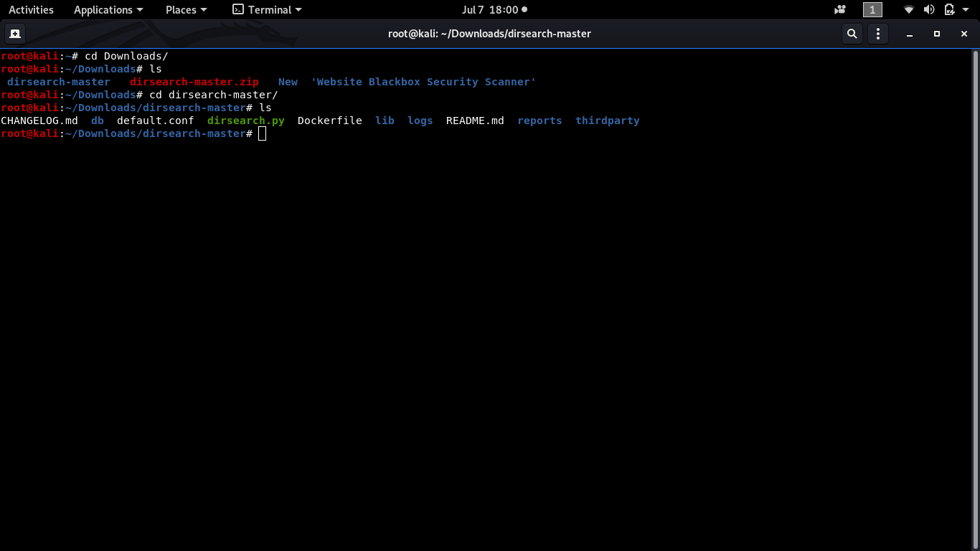The image size is (980, 551).
Task: Click the terminal vertical scrollbar
Action: tap(976, 299)
